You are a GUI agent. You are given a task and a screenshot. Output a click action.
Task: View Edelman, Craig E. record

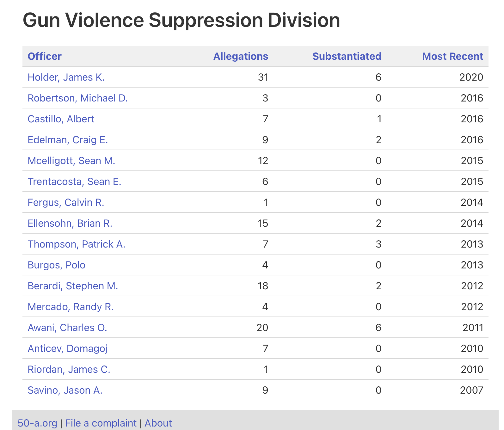pos(68,140)
